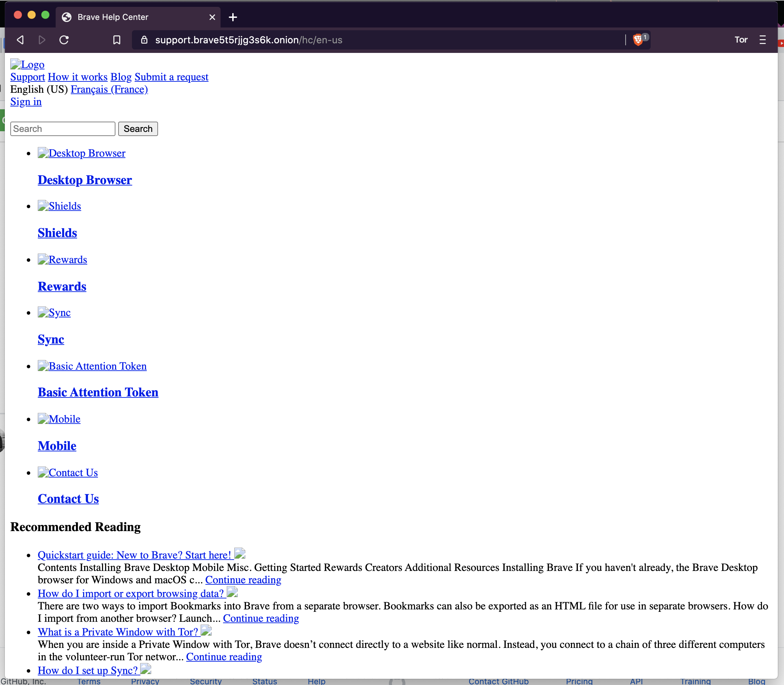Screen dimensions: 784x685
Task: Click the lock icon in the address bar
Action: click(x=144, y=40)
